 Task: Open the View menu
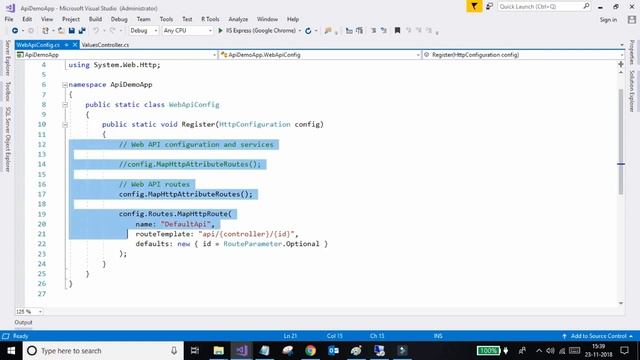click(47, 19)
